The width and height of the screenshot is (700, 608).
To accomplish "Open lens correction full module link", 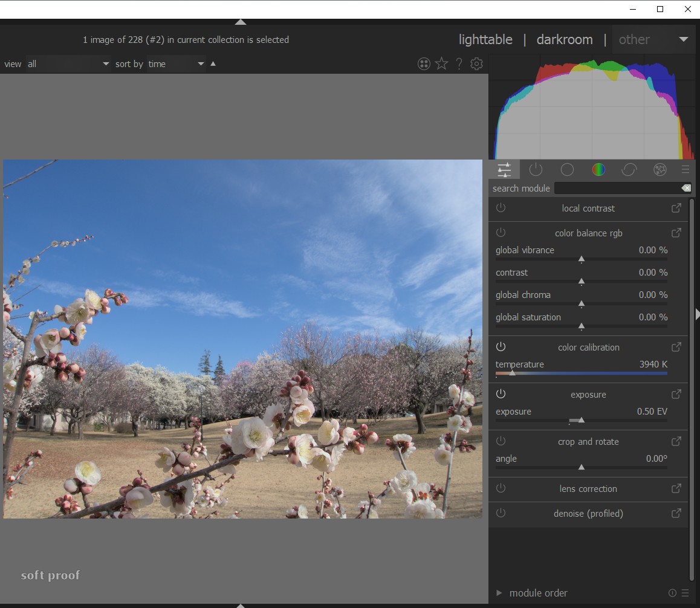I will click(676, 489).
